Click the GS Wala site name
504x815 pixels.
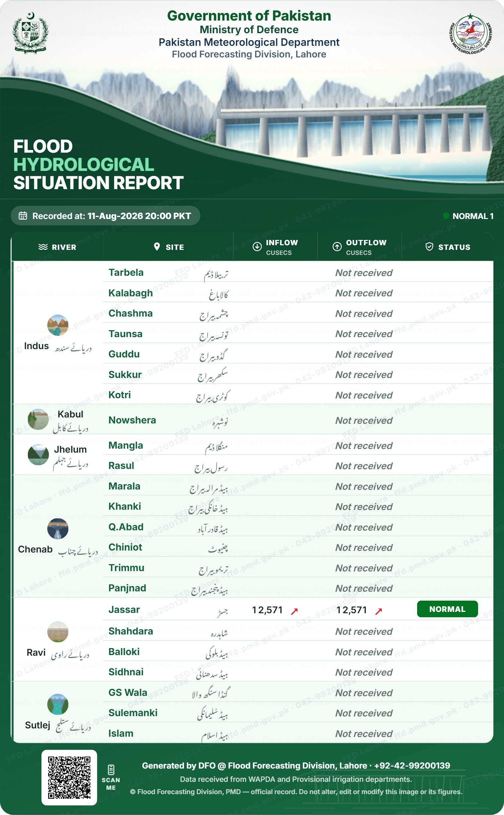[x=128, y=693]
